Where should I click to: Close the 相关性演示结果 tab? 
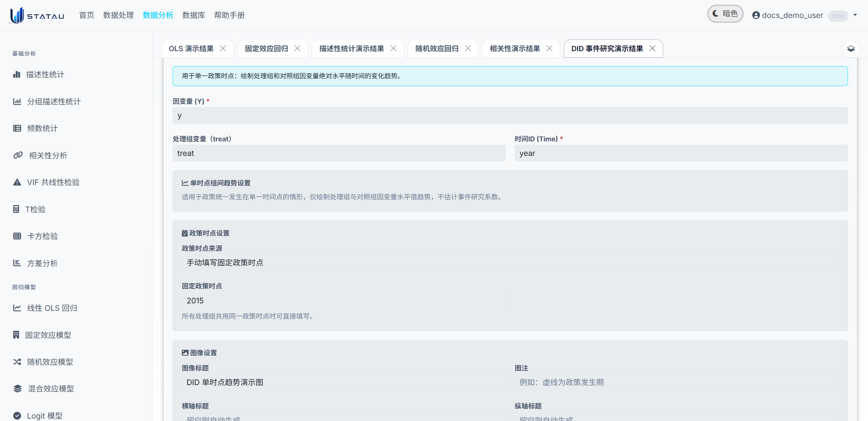tap(549, 48)
